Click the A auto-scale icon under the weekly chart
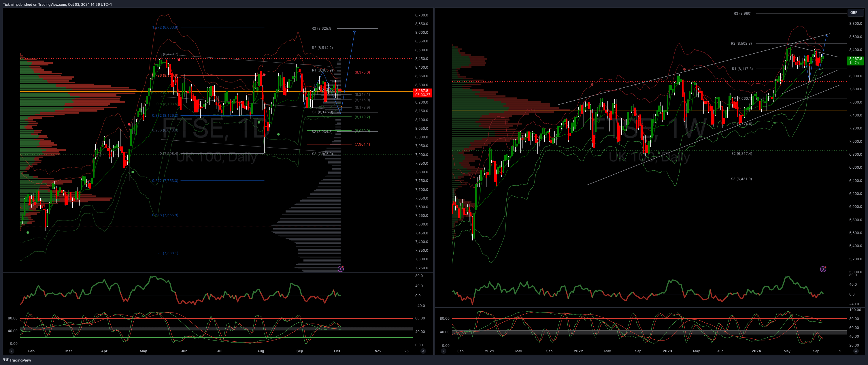 856,351
